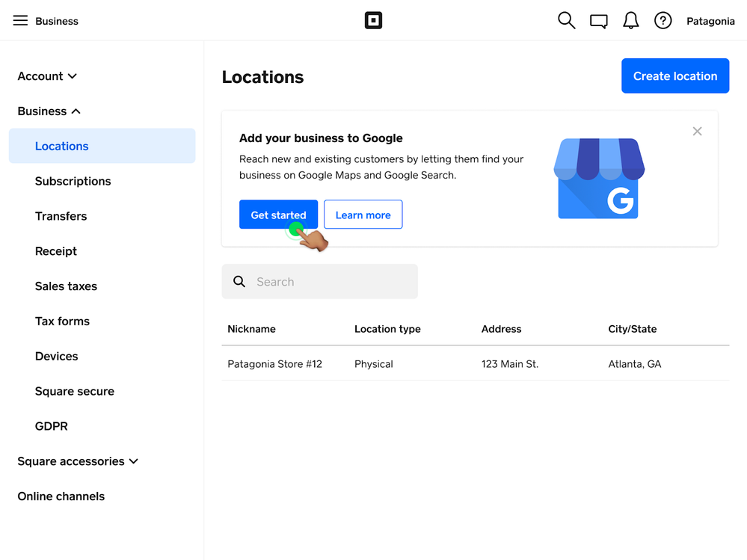Click the Learn more button

[x=363, y=215]
